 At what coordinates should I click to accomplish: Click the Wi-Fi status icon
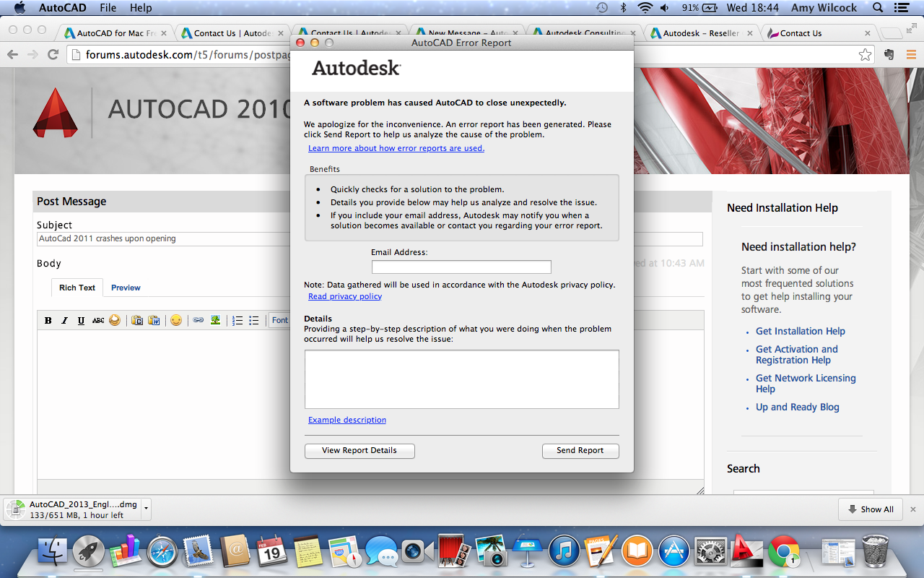(x=644, y=8)
